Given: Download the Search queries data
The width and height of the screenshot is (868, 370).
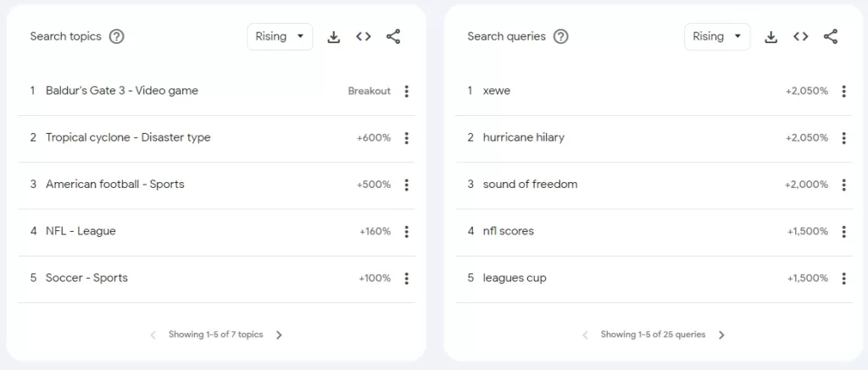Looking at the screenshot, I should click(771, 36).
